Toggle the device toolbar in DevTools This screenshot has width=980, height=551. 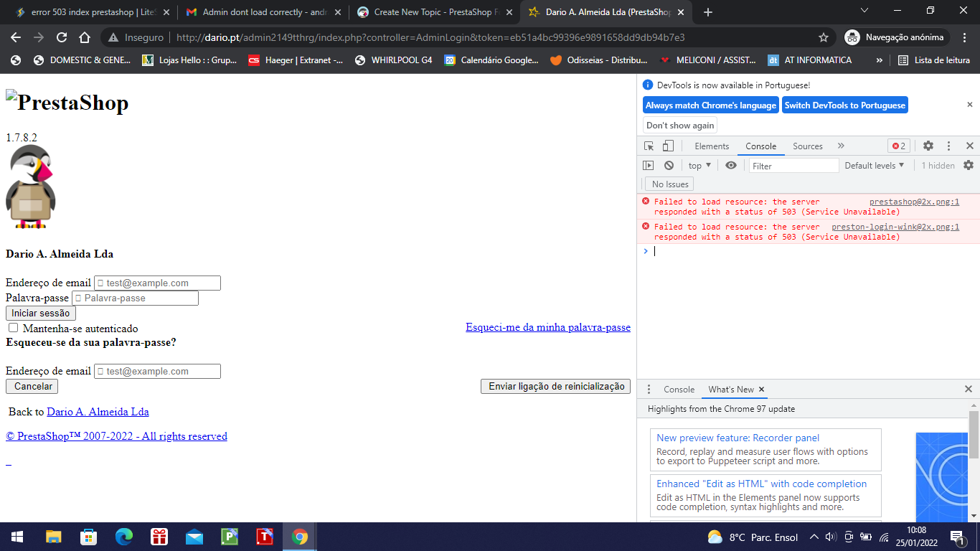[668, 146]
